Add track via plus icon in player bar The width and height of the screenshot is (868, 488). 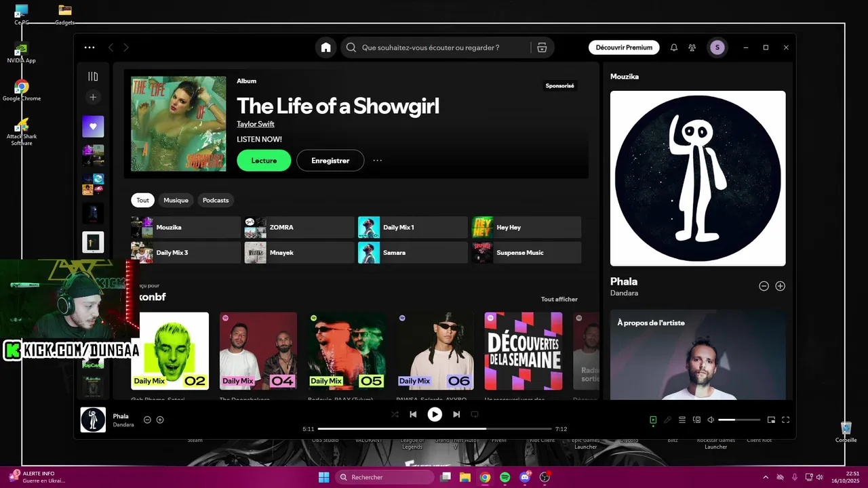(160, 420)
